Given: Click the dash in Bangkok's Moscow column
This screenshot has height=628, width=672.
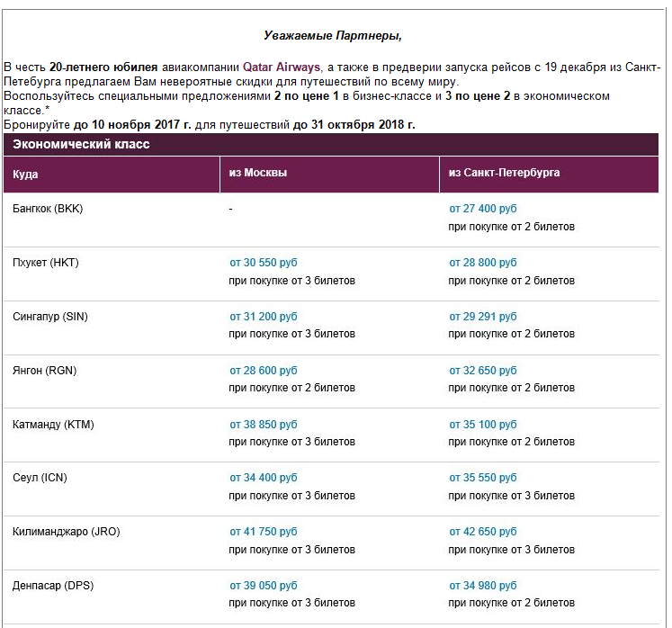Looking at the screenshot, I should click(x=230, y=209).
